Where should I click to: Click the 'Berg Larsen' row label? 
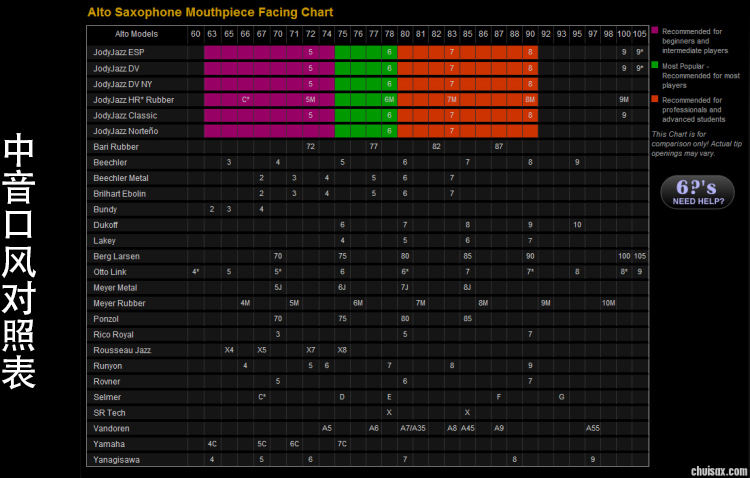tap(116, 256)
